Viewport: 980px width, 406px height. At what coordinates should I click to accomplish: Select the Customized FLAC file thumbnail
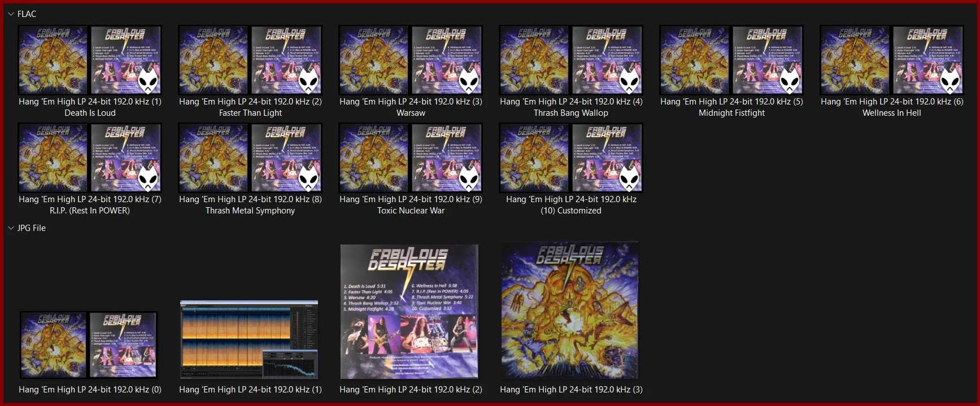[571, 158]
